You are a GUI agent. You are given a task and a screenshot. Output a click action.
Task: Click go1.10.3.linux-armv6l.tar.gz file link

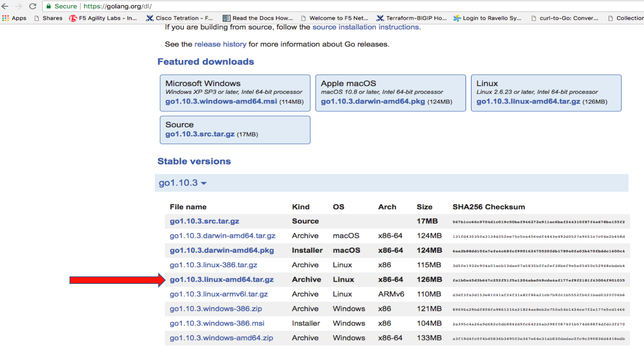[x=219, y=294]
